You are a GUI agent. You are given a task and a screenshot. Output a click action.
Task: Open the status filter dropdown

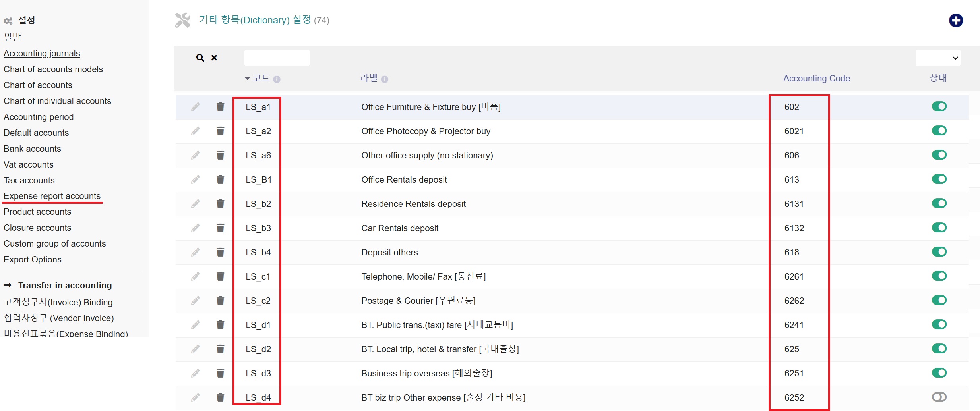pyautogui.click(x=937, y=58)
